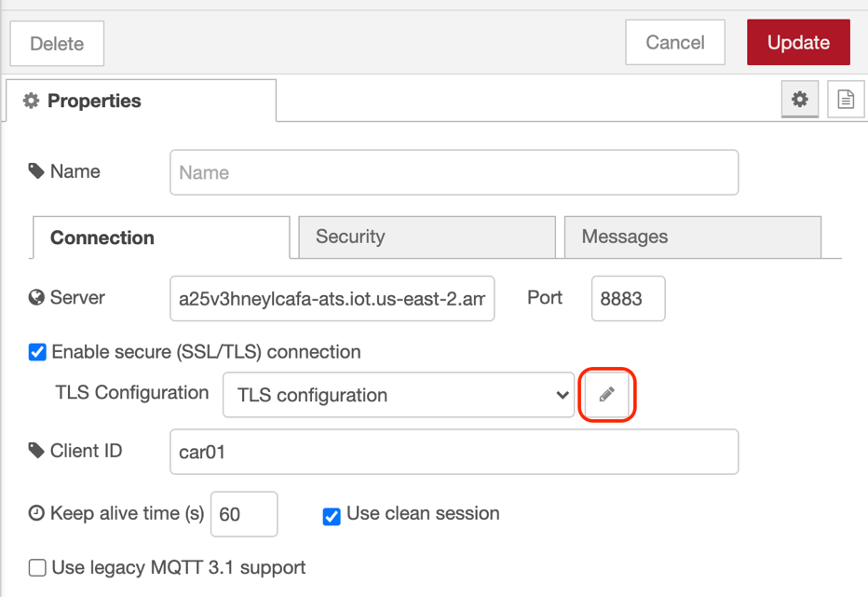The image size is (868, 597).
Task: Focus the Name input field
Action: [x=454, y=172]
